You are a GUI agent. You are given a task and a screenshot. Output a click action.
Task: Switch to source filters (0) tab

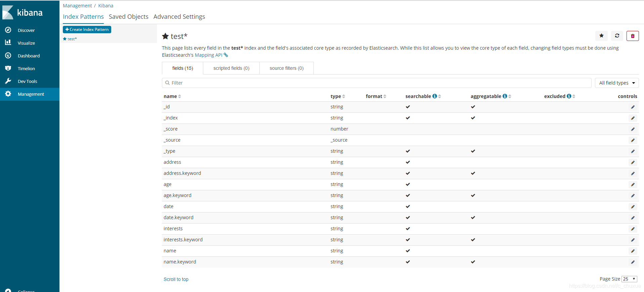[x=287, y=68]
